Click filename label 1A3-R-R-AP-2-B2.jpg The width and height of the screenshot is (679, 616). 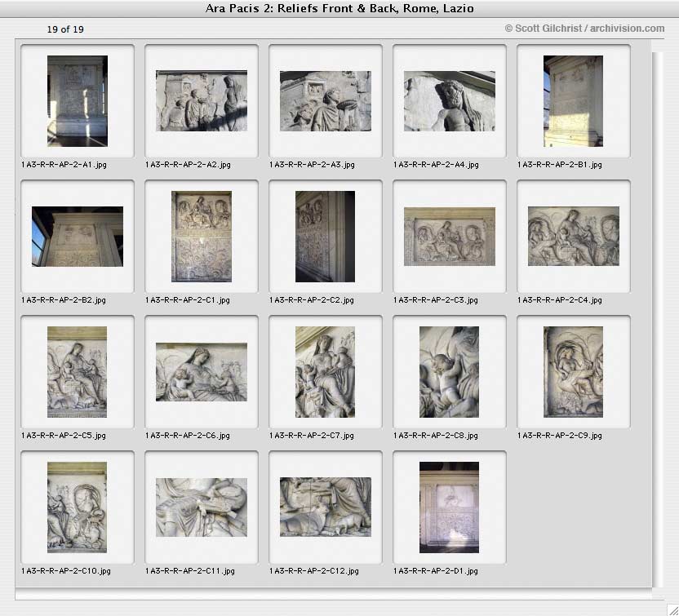point(63,300)
